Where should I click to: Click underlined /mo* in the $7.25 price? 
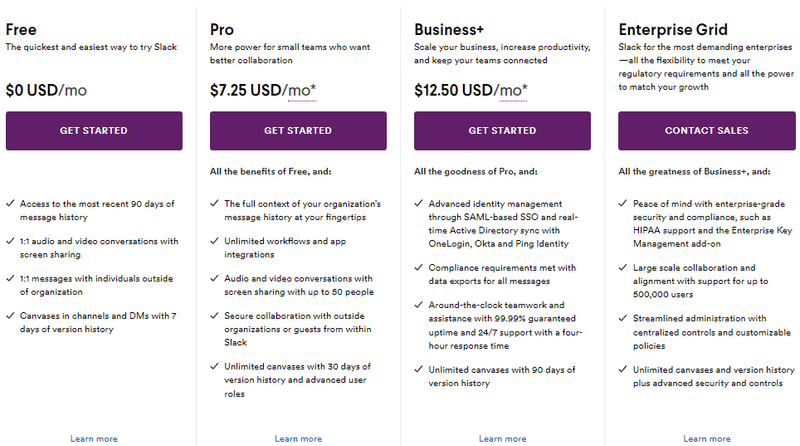coord(303,91)
